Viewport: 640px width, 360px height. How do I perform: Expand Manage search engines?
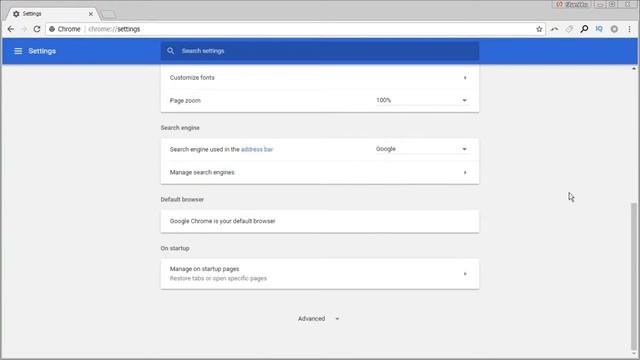[320, 172]
